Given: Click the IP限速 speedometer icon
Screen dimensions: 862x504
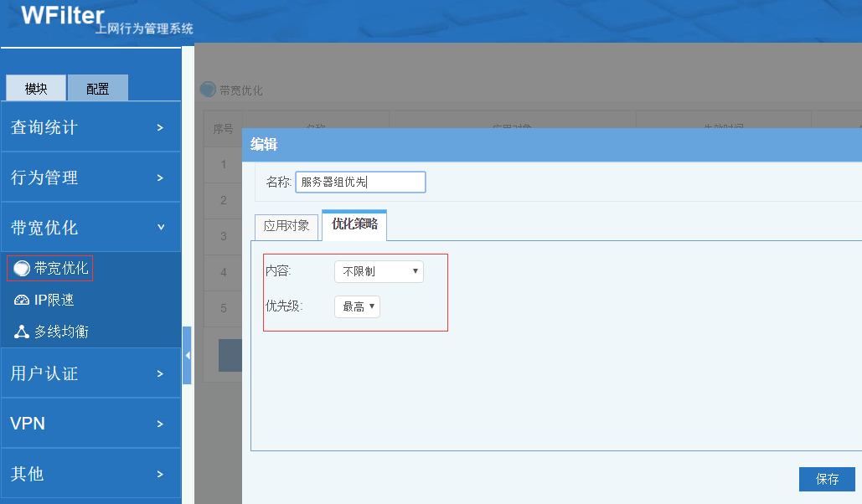Looking at the screenshot, I should (x=22, y=300).
